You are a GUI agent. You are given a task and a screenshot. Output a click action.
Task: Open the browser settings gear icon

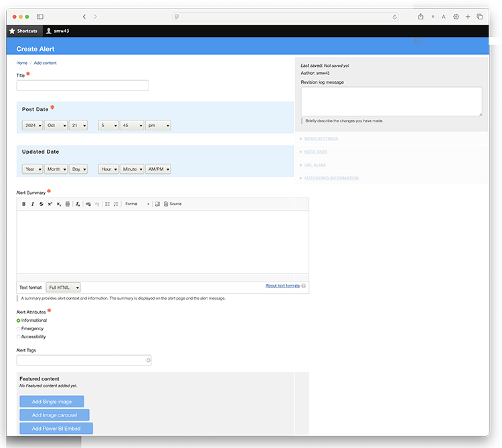(x=456, y=17)
